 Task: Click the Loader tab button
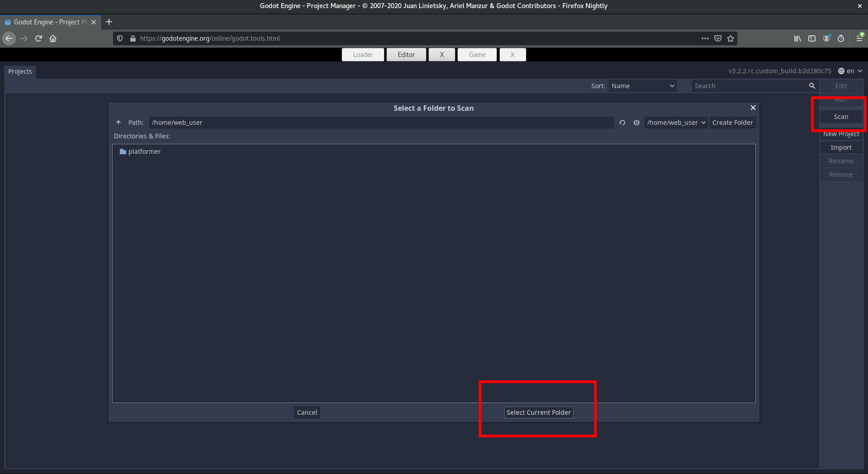coord(363,55)
